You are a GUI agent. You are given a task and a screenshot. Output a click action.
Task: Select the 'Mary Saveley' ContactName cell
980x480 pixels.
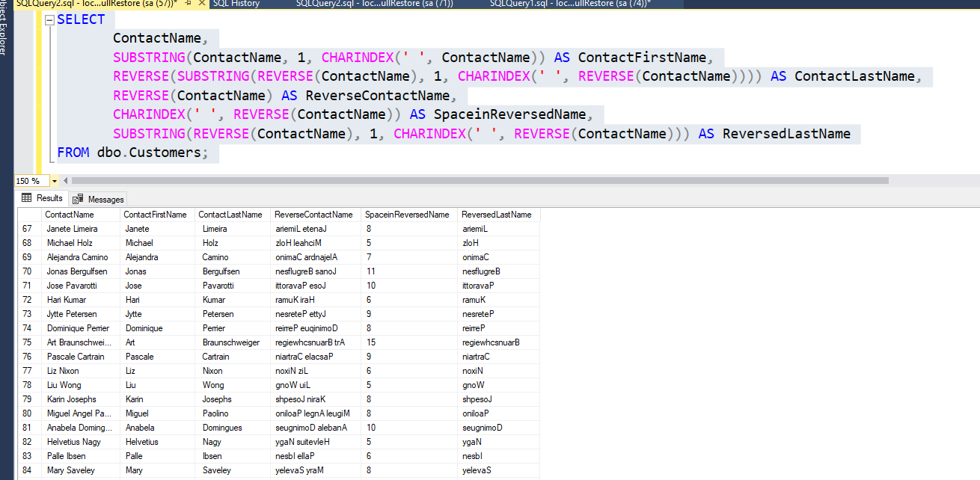[81, 470]
